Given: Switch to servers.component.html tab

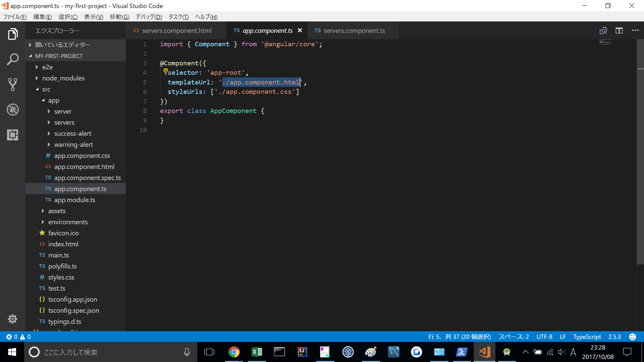Looking at the screenshot, I should coord(176,31).
